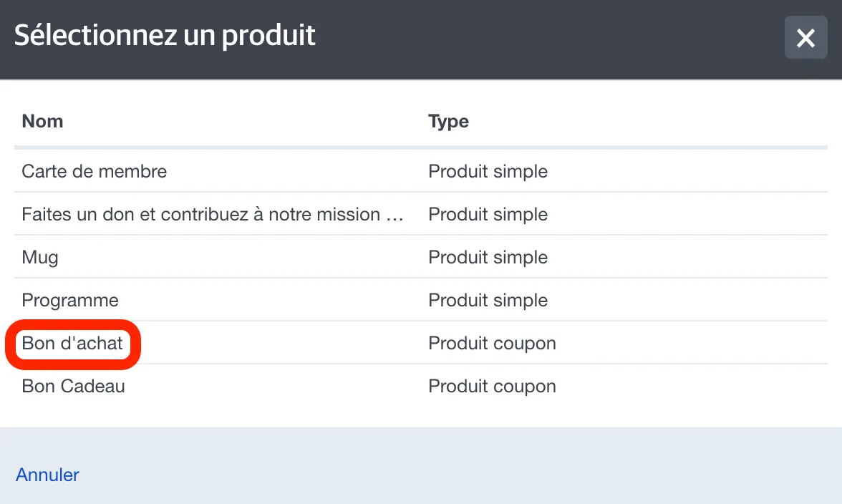Click Produit coupon type in Bon Cadeau row
The width and height of the screenshot is (842, 504).
(x=492, y=386)
